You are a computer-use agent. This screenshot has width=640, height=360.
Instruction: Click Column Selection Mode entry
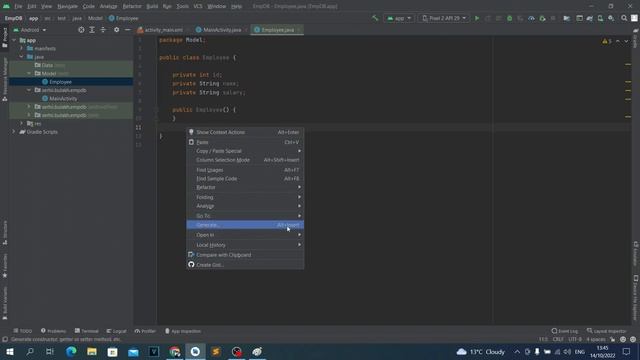coord(245,160)
